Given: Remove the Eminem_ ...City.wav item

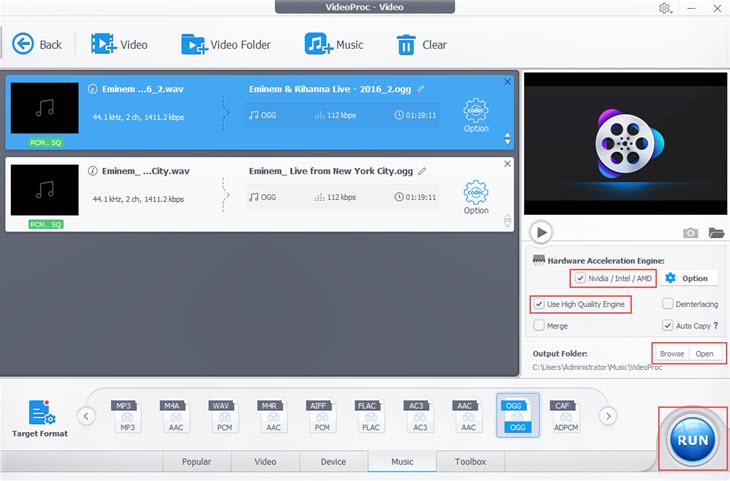Looking at the screenshot, I should (507, 163).
